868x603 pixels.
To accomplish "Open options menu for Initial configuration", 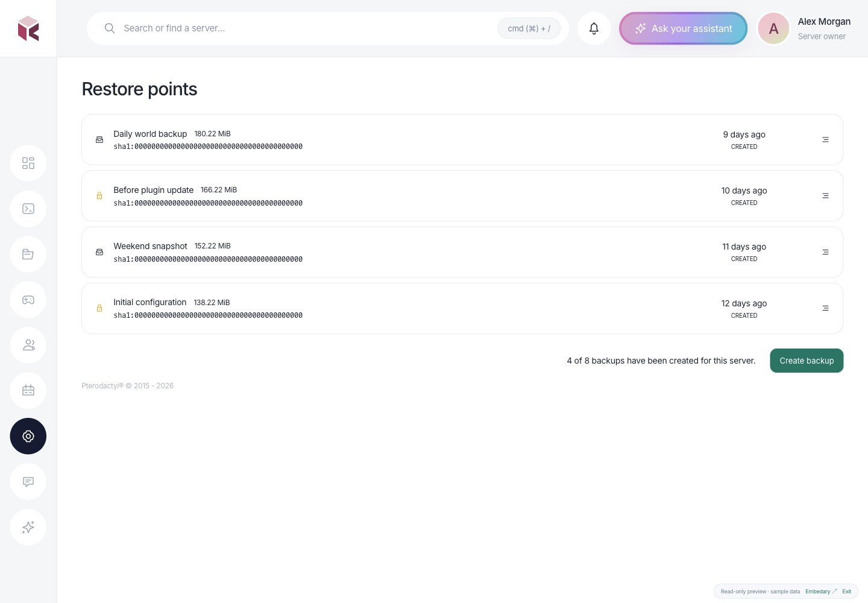I will pyautogui.click(x=825, y=308).
